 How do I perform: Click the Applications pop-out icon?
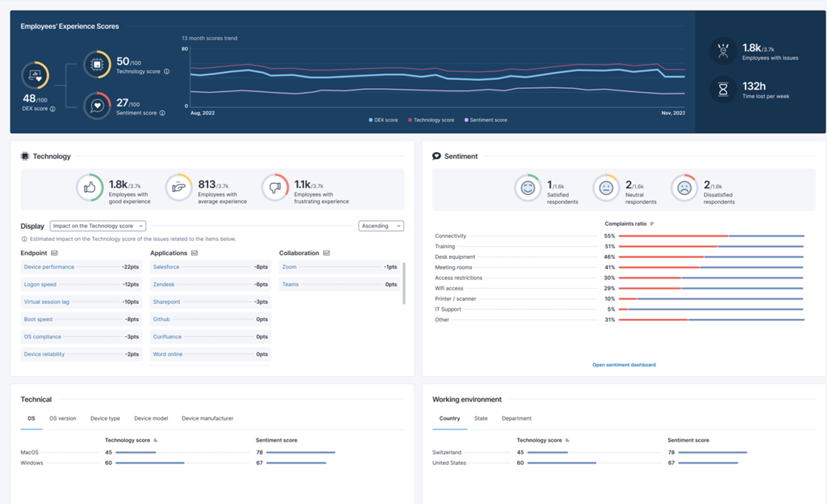194,253
